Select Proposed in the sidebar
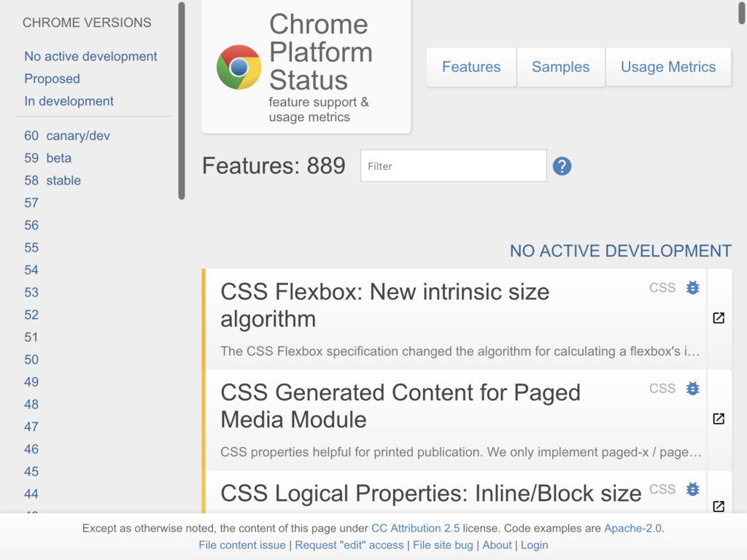Screen dimensions: 747x560 pyautogui.click(x=52, y=79)
